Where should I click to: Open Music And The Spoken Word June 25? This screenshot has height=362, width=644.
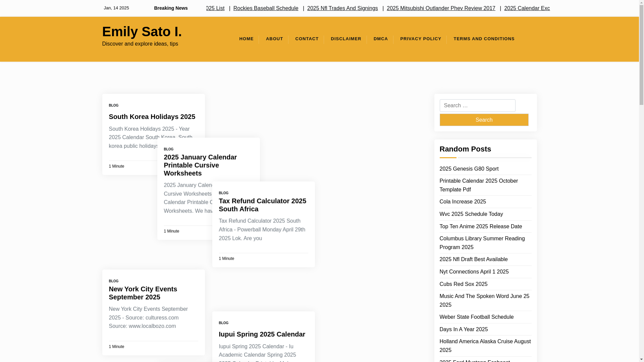[x=484, y=301]
